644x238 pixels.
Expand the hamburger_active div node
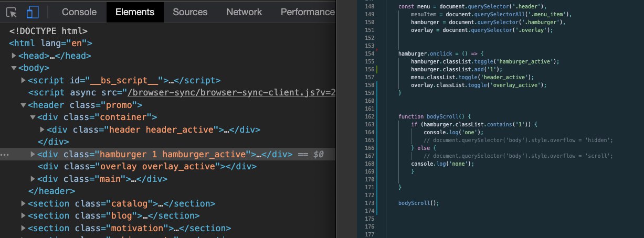(x=33, y=154)
